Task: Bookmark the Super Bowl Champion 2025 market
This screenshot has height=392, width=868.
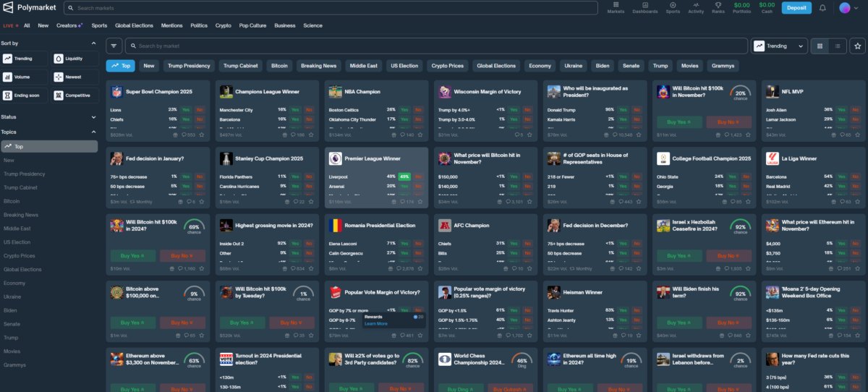Action: 201,135
